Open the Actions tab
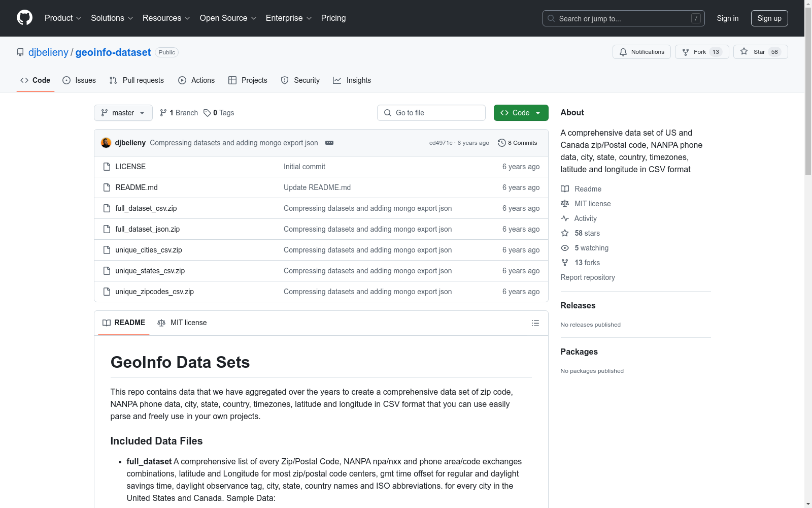Viewport: 812px width, 508px height. tap(196, 80)
